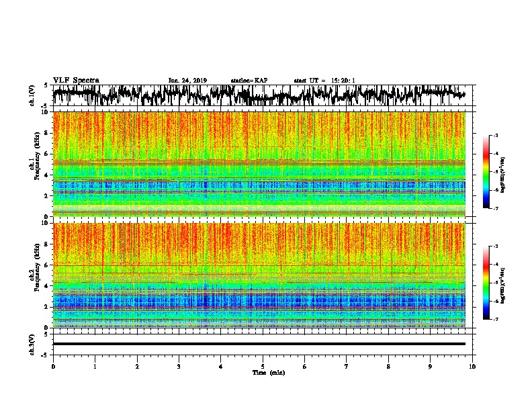
Task: Click the time axis tick label "1"
Action: coord(95,366)
